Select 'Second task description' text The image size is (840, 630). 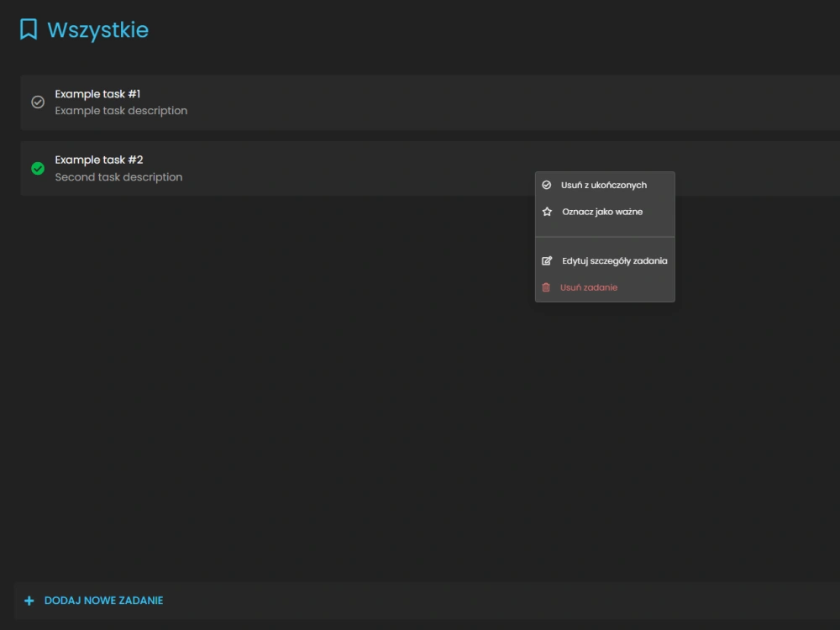click(x=119, y=176)
